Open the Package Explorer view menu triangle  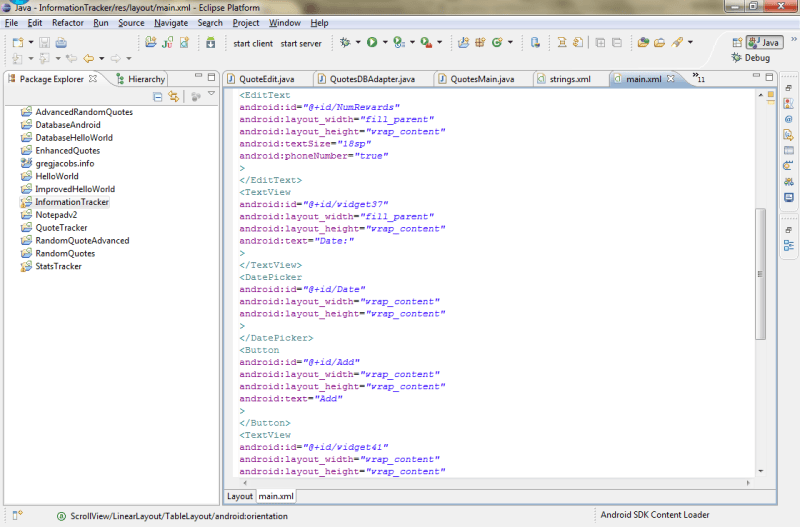pyautogui.click(x=211, y=94)
